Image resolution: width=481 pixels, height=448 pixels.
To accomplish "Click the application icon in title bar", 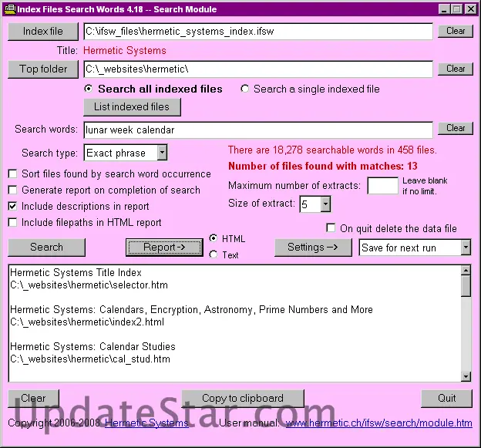I will pyautogui.click(x=10, y=9).
